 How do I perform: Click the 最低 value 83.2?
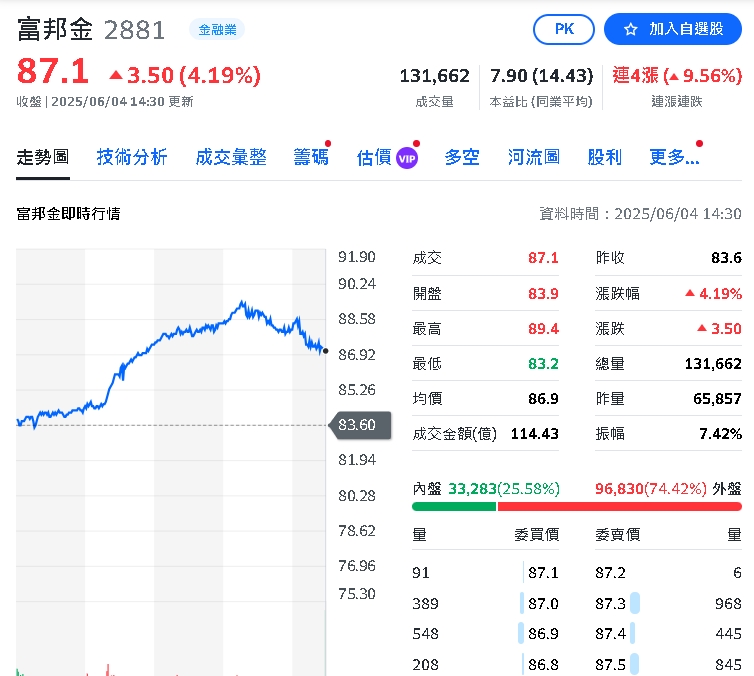tap(543, 364)
